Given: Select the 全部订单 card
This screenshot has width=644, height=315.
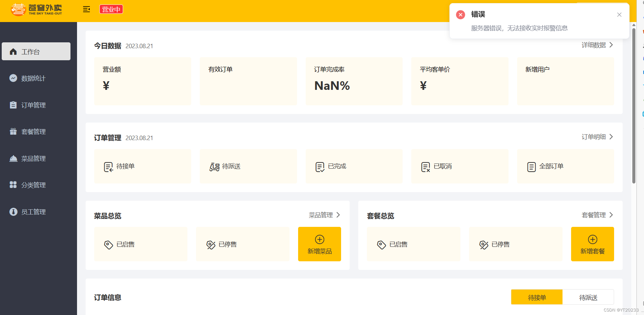Looking at the screenshot, I should coord(566,166).
